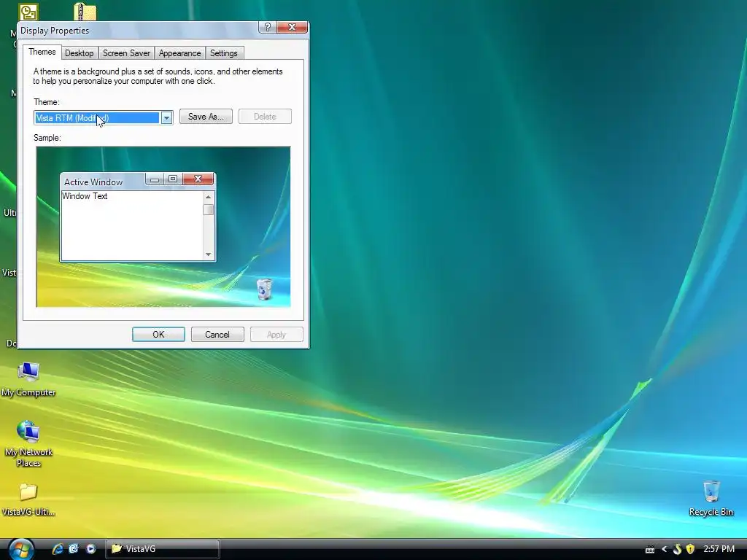Click the sample window scroll down arrow
The height and width of the screenshot is (560, 747).
click(208, 254)
